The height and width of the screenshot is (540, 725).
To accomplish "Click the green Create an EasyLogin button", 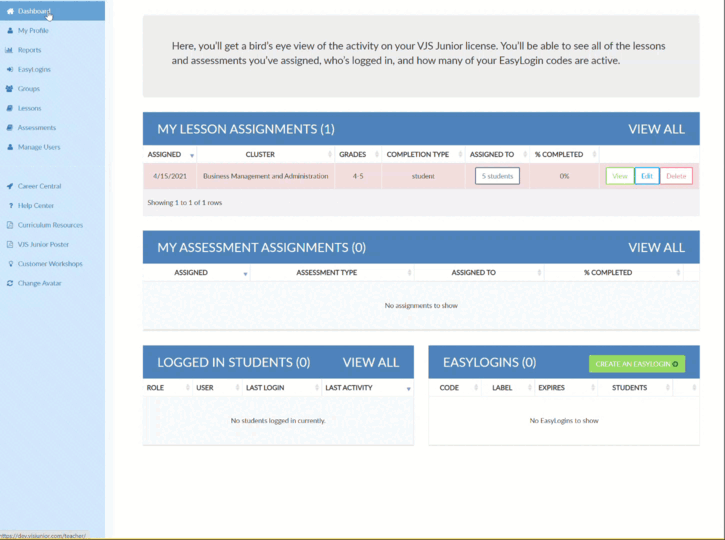I will (x=637, y=364).
